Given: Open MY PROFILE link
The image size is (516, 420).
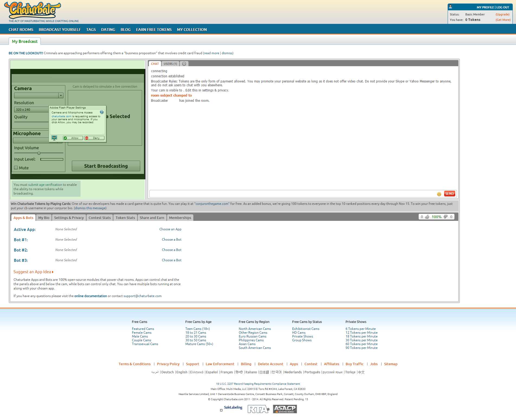Looking at the screenshot, I should coord(485,7).
